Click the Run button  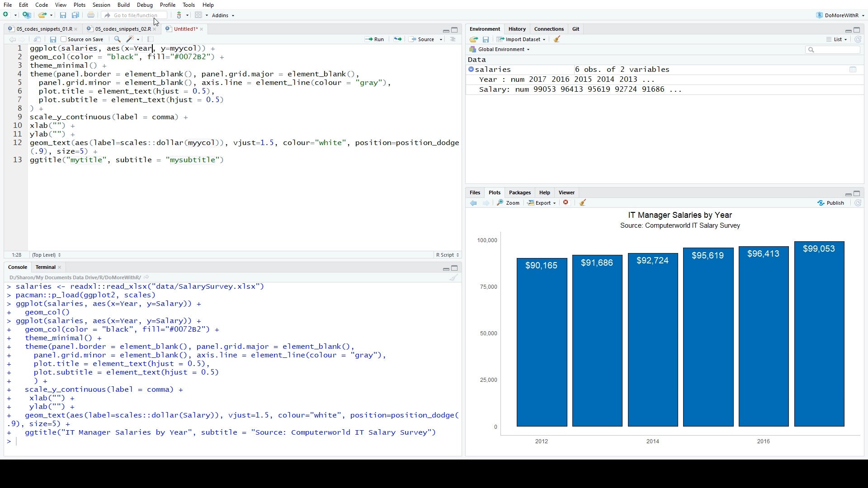pyautogui.click(x=375, y=39)
